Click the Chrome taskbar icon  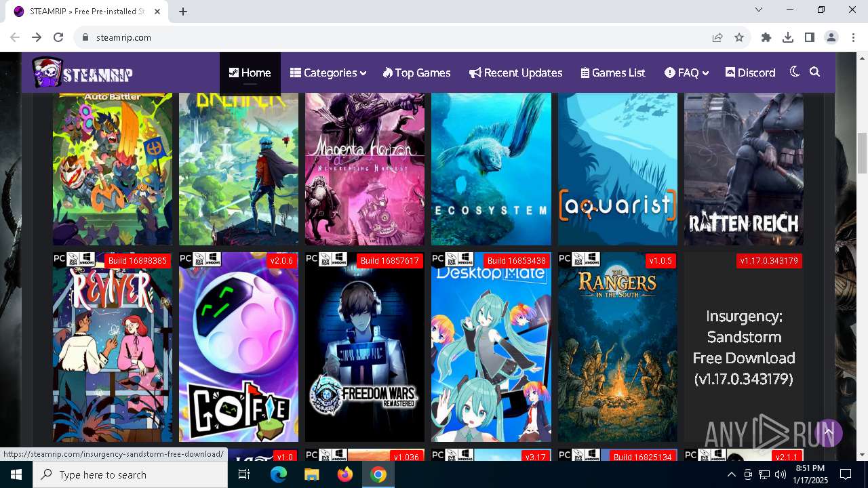(x=378, y=474)
